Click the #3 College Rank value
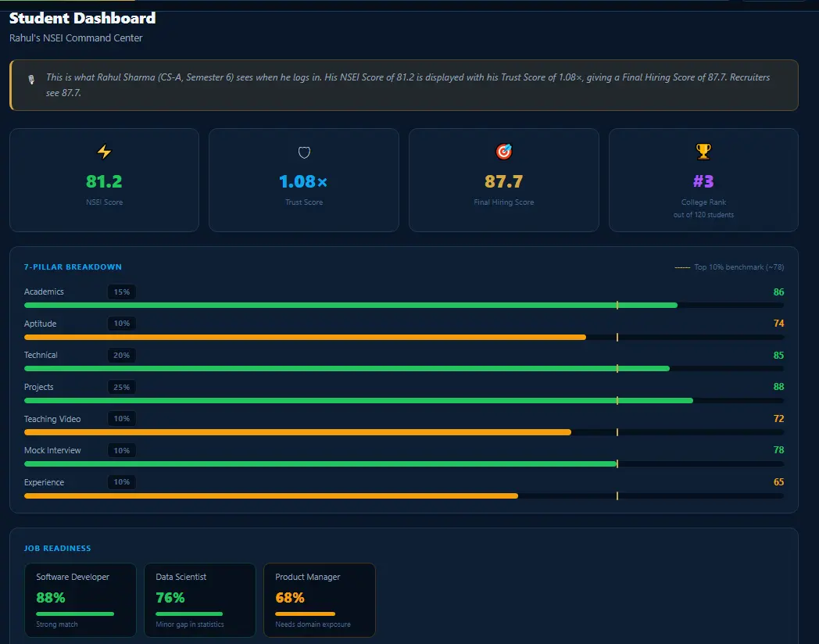Viewport: 819px width, 644px height. [703, 182]
